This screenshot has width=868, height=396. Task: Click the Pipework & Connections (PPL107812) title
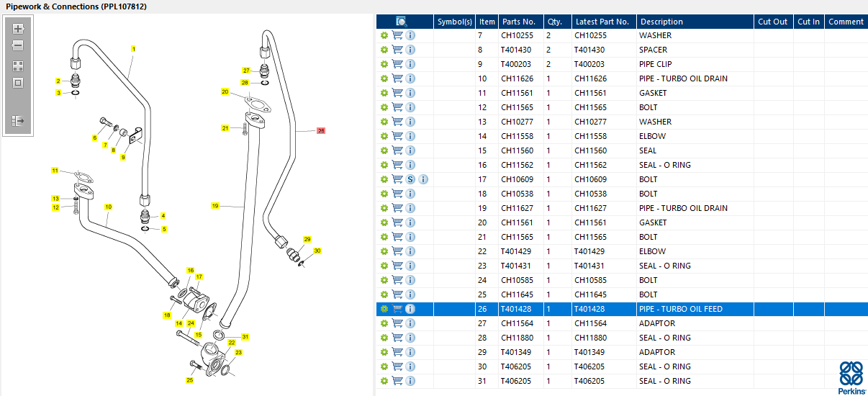(x=76, y=6)
